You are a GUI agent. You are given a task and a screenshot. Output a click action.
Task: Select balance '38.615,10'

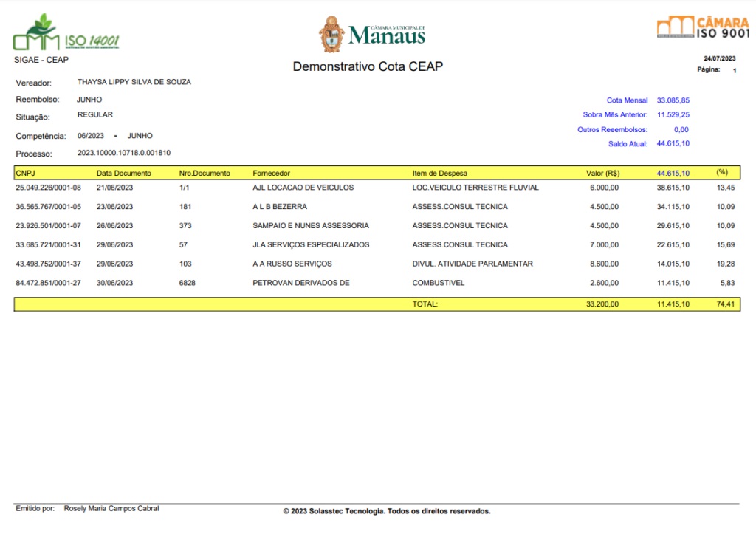[673, 188]
